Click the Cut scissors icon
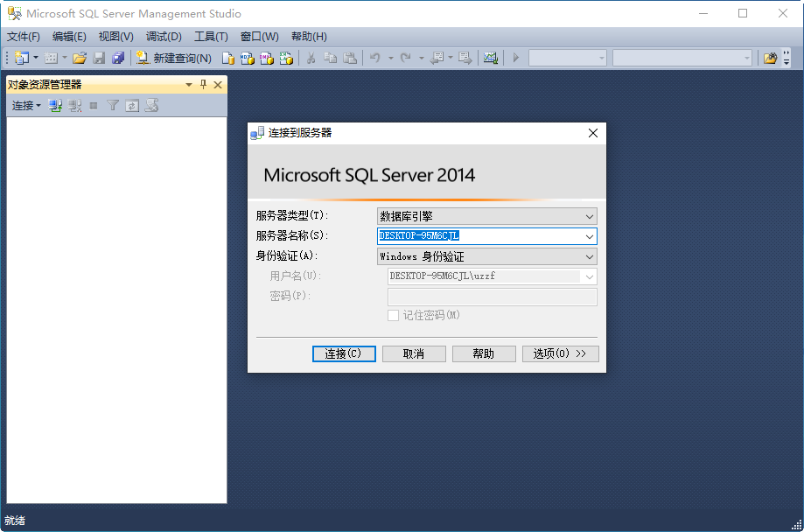Image resolution: width=804 pixels, height=532 pixels. coord(311,58)
